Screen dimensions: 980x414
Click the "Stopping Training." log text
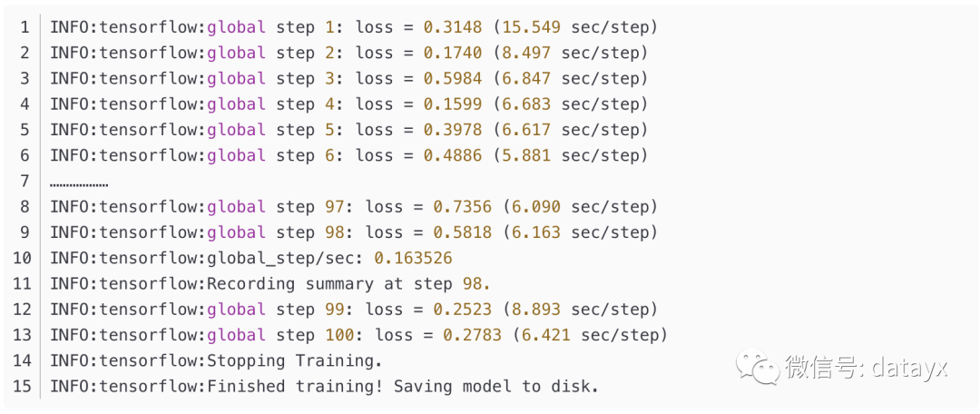[x=295, y=360]
